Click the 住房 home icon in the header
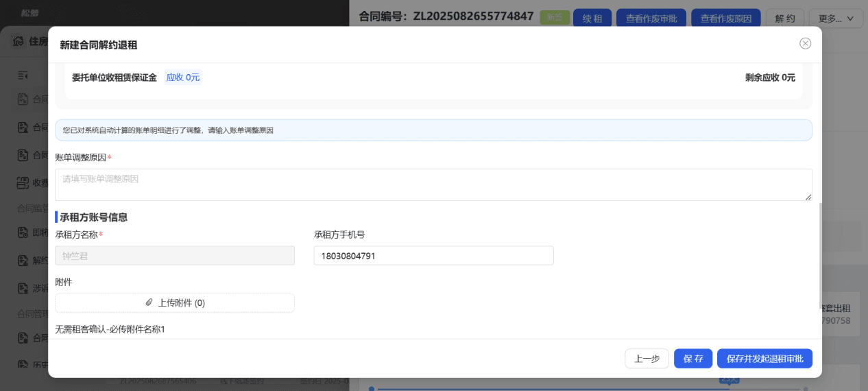868x391 pixels. pos(19,41)
